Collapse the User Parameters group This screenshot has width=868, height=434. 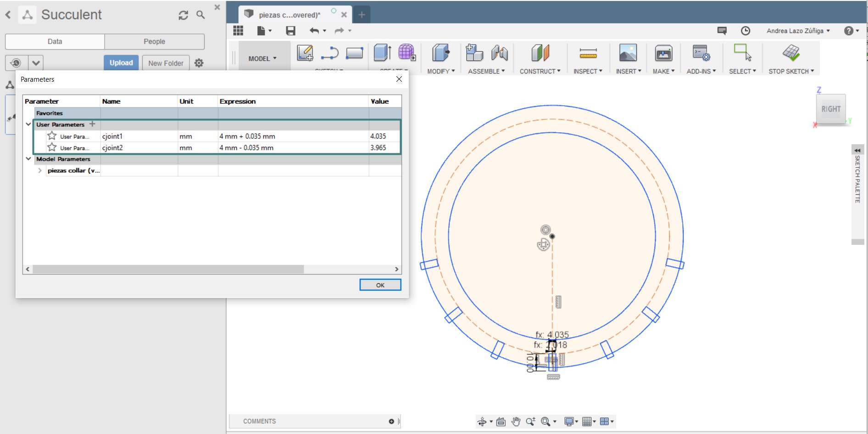tap(28, 124)
